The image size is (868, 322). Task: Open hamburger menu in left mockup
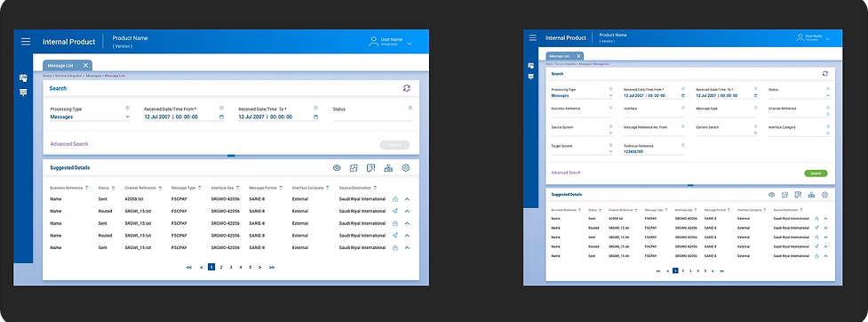coord(26,42)
